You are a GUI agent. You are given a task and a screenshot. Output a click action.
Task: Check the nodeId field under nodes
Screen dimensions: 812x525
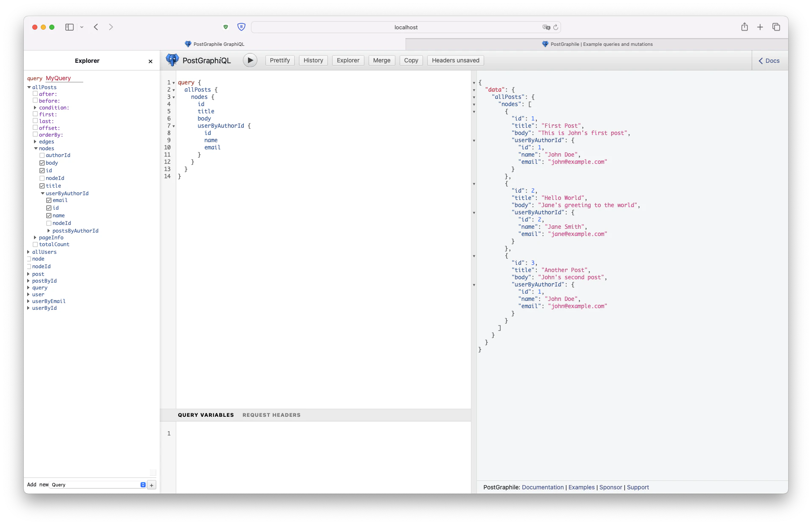[x=42, y=178]
